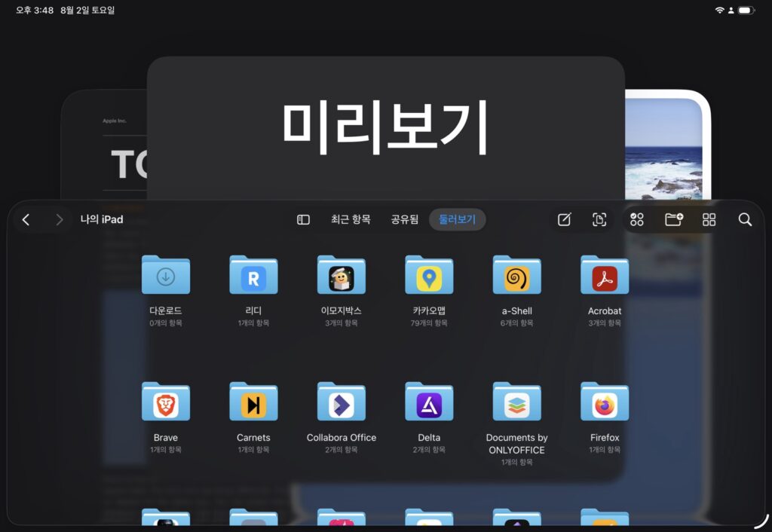
Task: Click the Collabora Office name label
Action: tap(342, 438)
